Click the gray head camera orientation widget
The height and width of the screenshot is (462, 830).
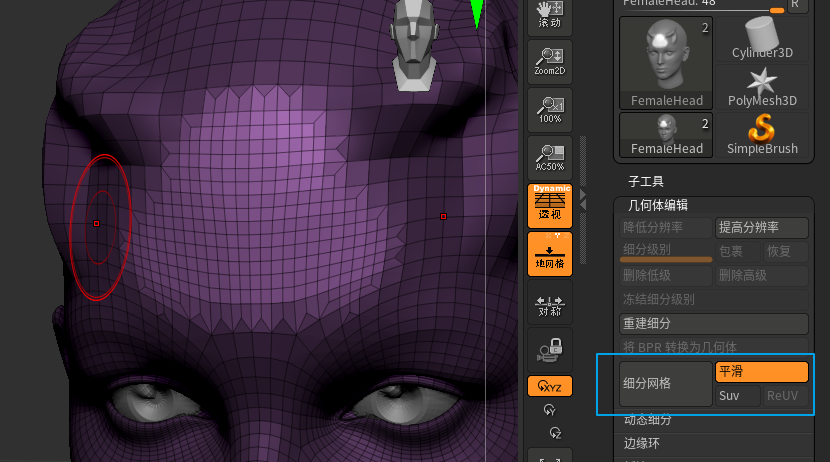coord(414,44)
